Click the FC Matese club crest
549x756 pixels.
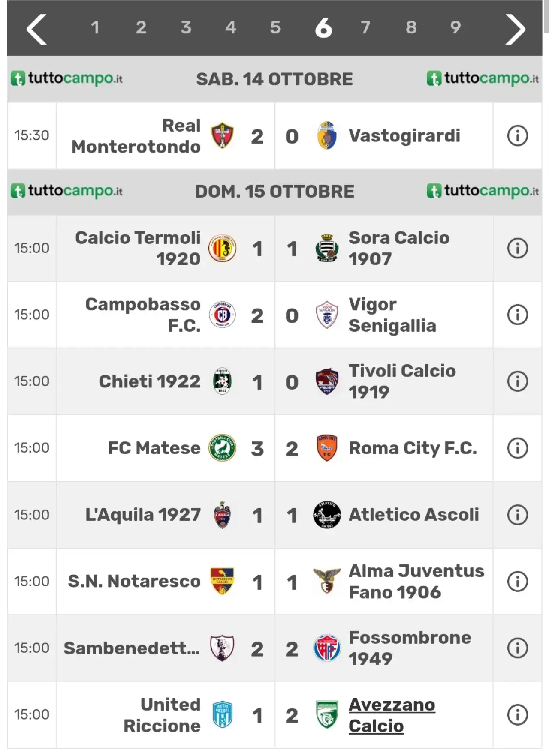222,448
